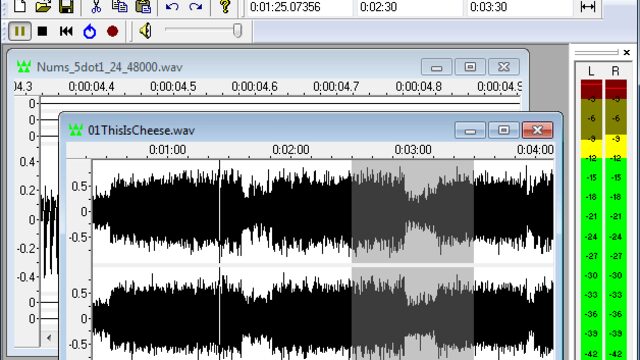Image resolution: width=640 pixels, height=360 pixels.
Task: Click the R channel level meter
Action: point(616,220)
